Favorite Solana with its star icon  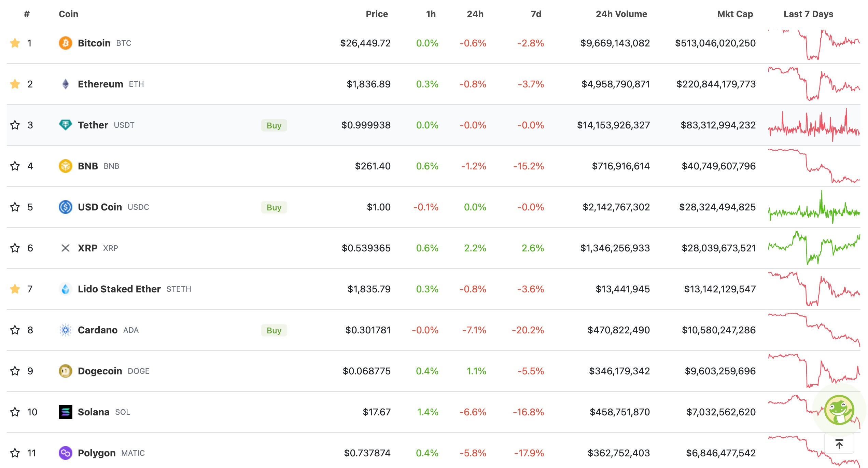pyautogui.click(x=15, y=412)
